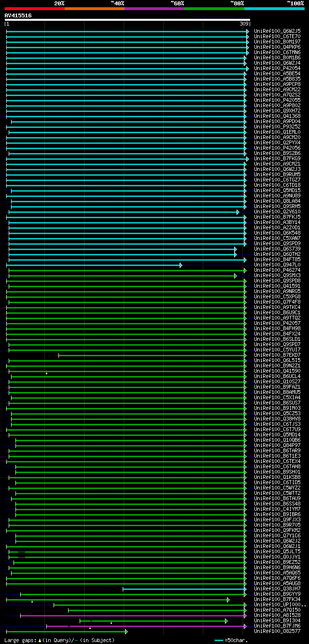Image resolution: width=309 pixels, height=644 pixels.
Task: Select the UniRef100_B9RUM5 label
Action: tap(277, 174)
